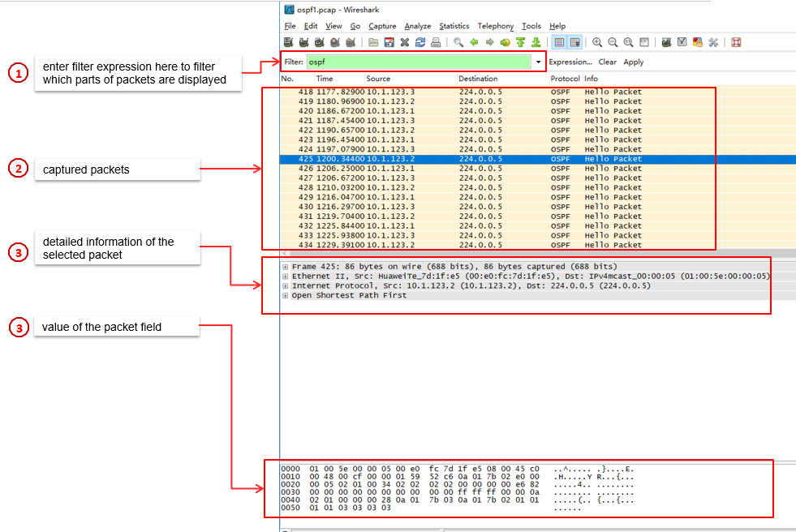796x532 pixels.
Task: Select packet number 434 row
Action: tap(538, 245)
